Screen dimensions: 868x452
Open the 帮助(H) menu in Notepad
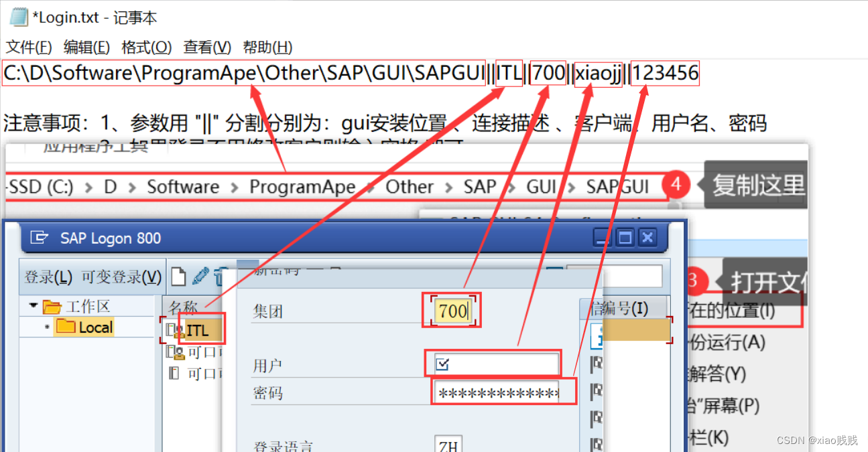(x=267, y=47)
